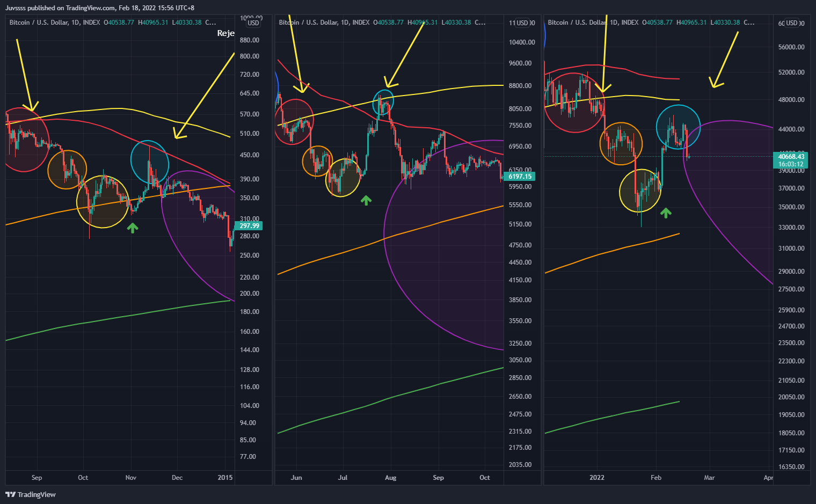Viewport: 816px width, 504px height.
Task: Click the 390.00 price axis label
Action: click(250, 179)
